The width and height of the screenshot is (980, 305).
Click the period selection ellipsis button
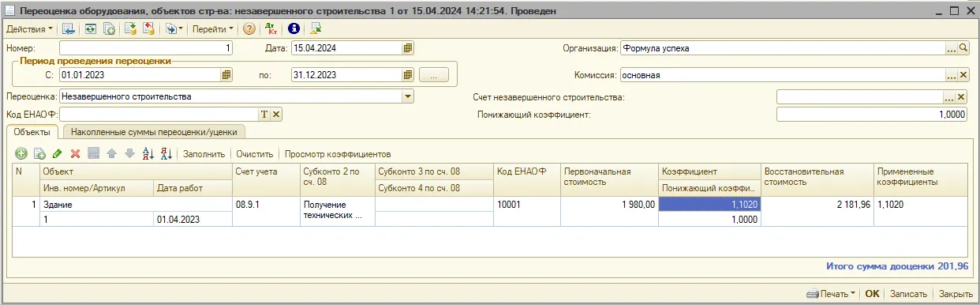point(434,75)
